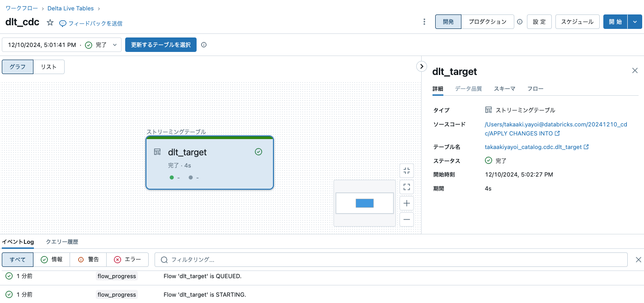644x303 pixels.
Task: Select the イベントLog tab
Action: click(18, 242)
